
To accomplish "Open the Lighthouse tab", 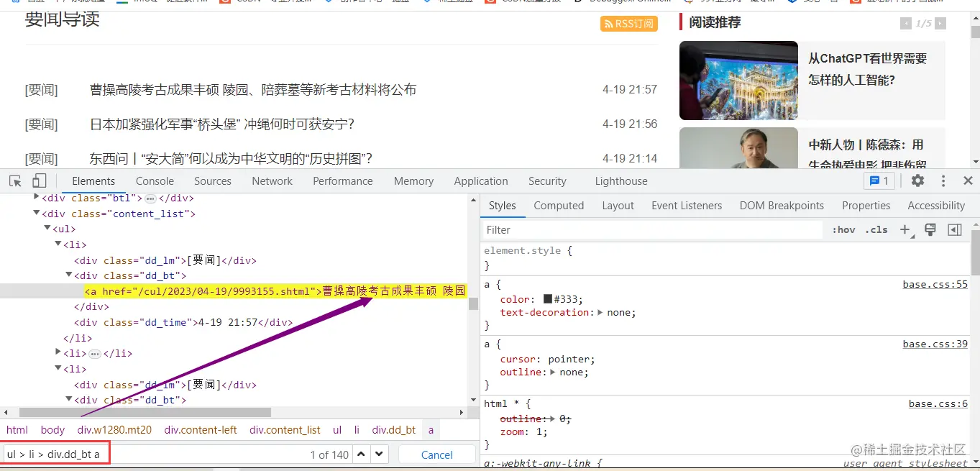I will [621, 181].
